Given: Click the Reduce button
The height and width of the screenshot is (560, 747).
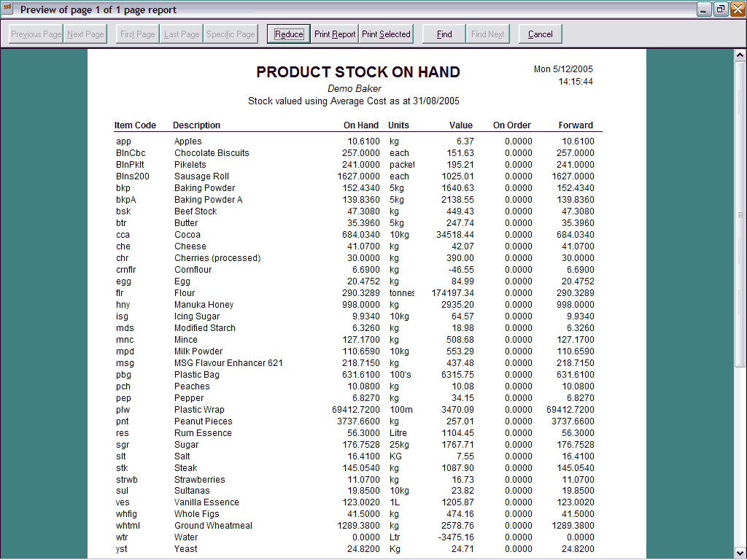Looking at the screenshot, I should pyautogui.click(x=289, y=34).
